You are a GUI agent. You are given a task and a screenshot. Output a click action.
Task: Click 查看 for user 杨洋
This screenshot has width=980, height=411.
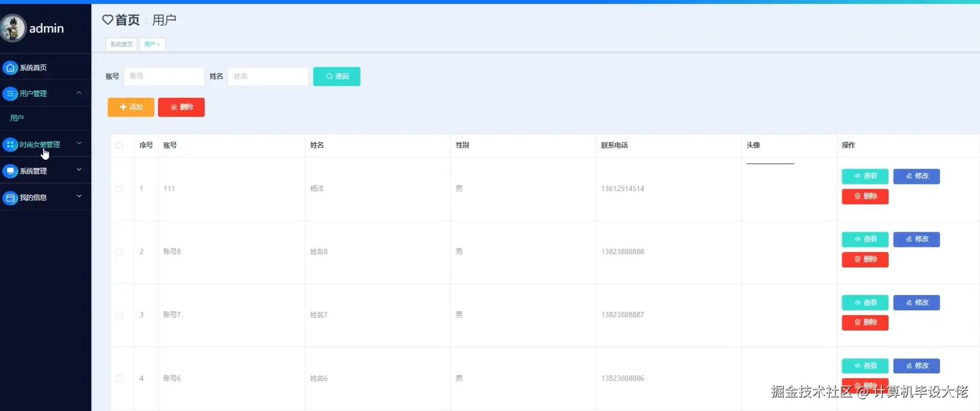[x=865, y=176]
